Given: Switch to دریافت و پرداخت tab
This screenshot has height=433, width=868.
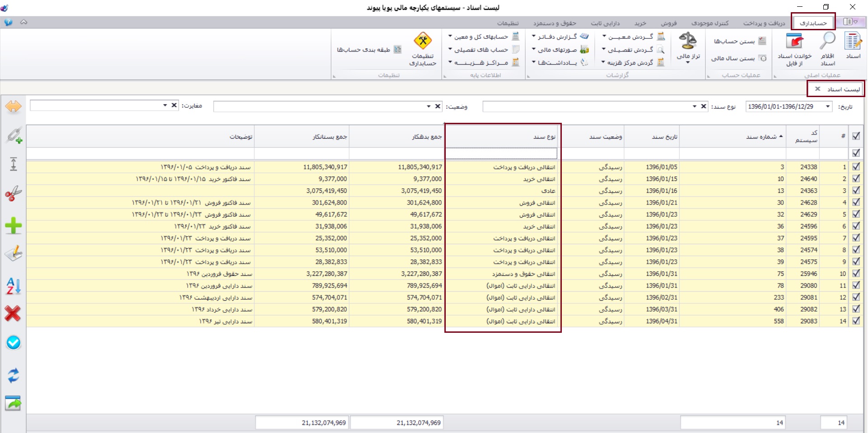Looking at the screenshot, I should [764, 23].
